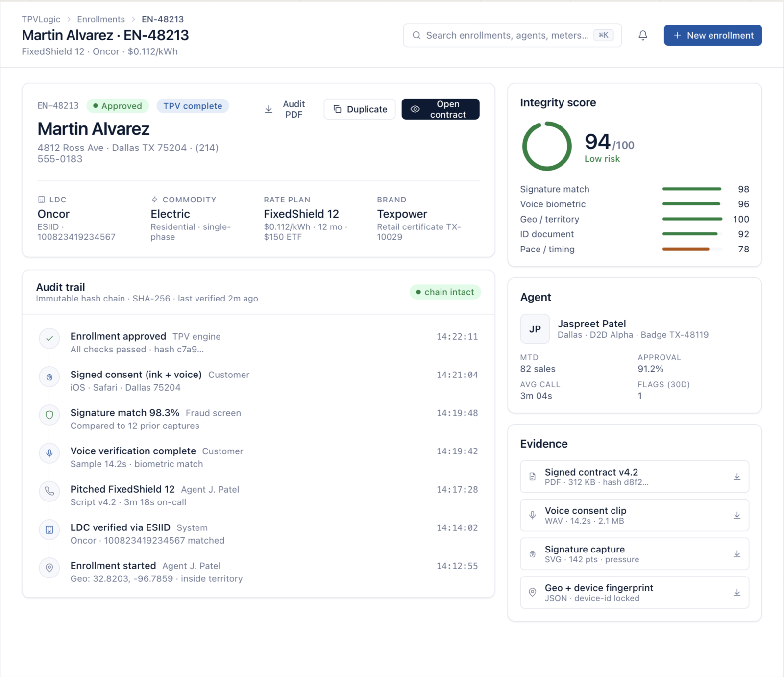The image size is (784, 677).
Task: Click the lightning bolt Commodity icon
Action: click(x=154, y=200)
